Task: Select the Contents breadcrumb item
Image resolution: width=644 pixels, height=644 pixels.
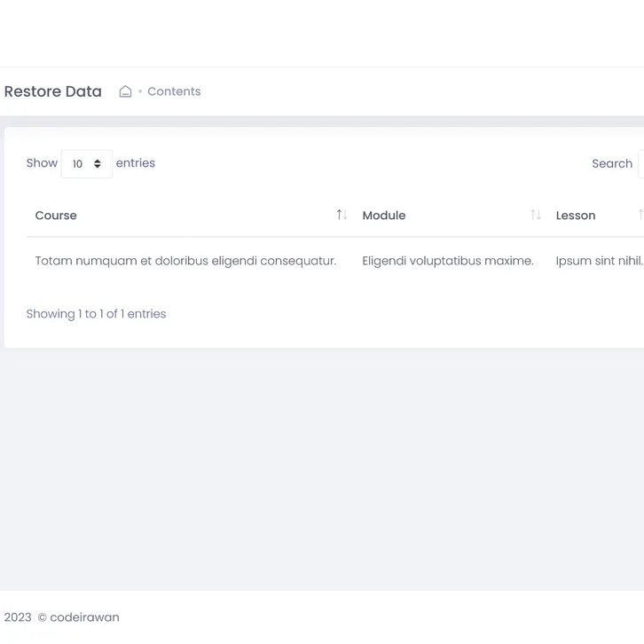Action: coord(174,91)
